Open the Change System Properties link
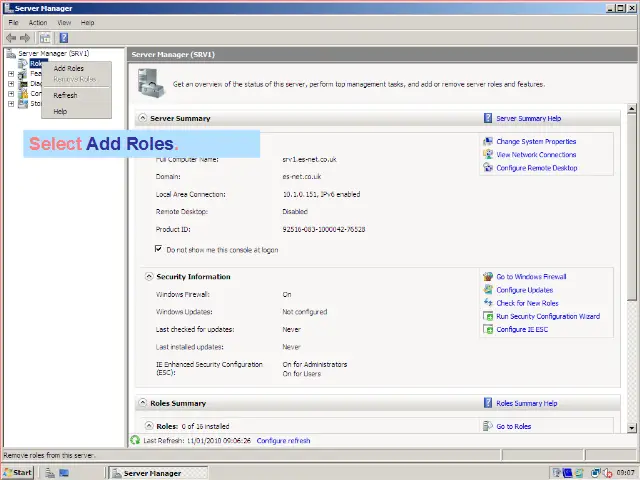The height and width of the screenshot is (480, 640). tap(536, 142)
